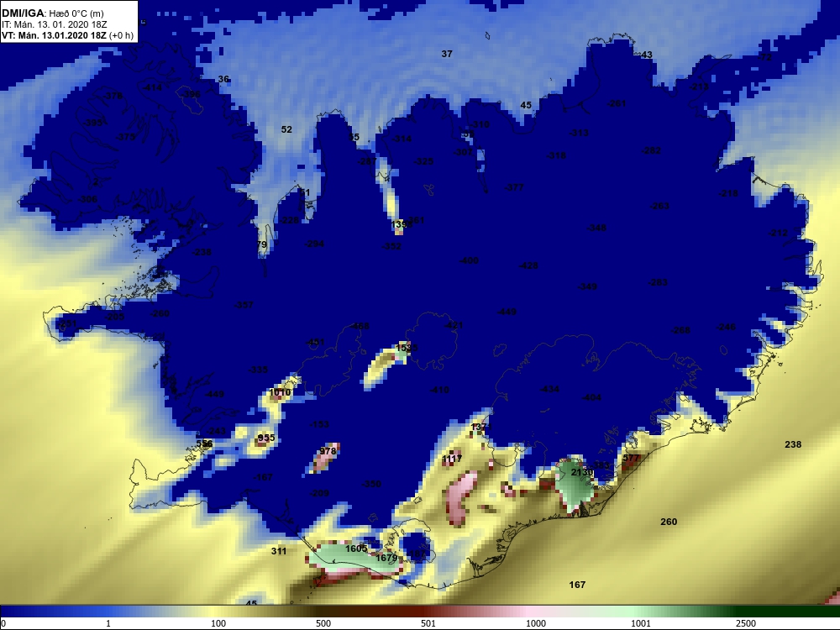840x630 pixels.
Task: Click the map value '-238'
Action: 202,252
